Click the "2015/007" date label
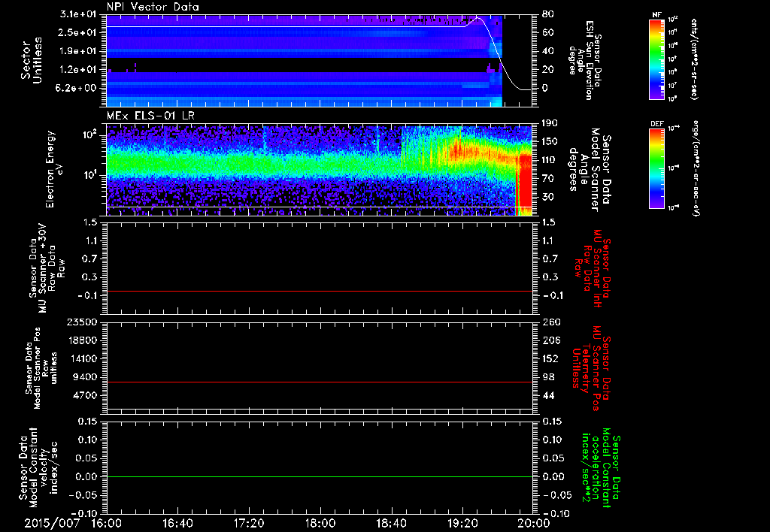 52,523
